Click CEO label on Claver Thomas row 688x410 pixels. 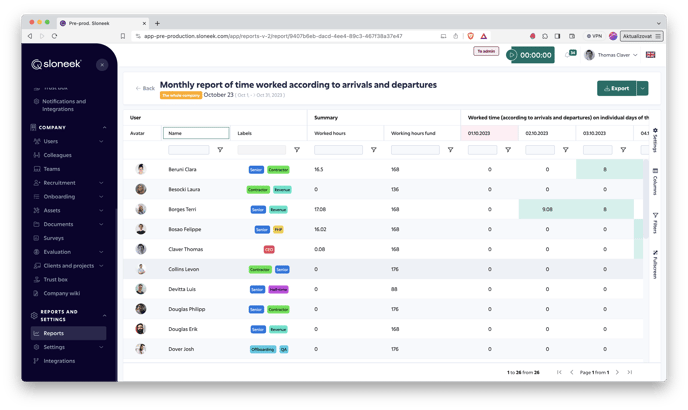point(269,249)
